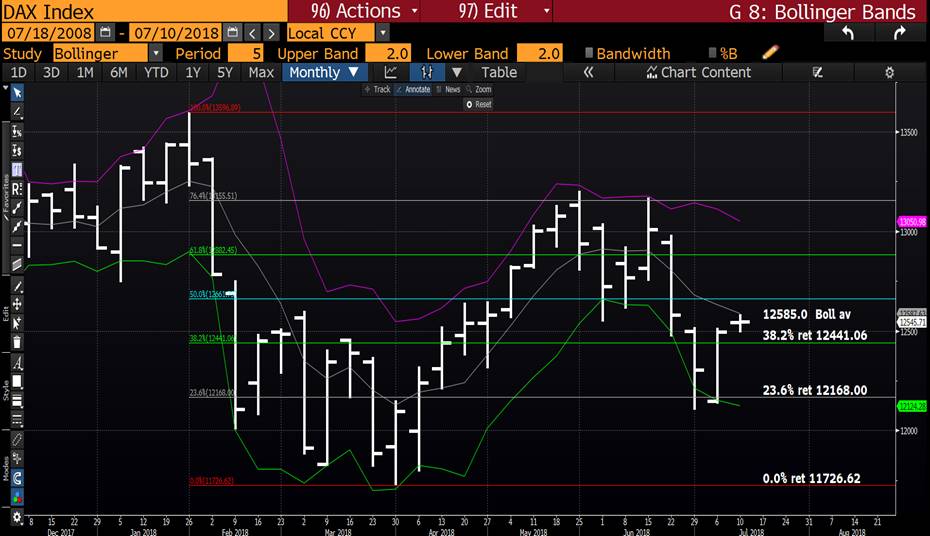The width and height of the screenshot is (930, 536).
Task: Enable the %B checkbox
Action: [x=712, y=53]
